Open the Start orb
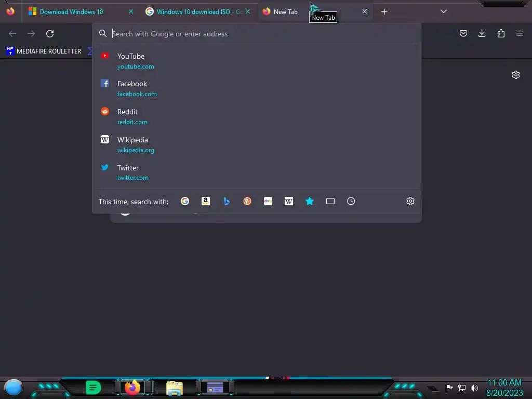This screenshot has width=532, height=399. coord(13,388)
